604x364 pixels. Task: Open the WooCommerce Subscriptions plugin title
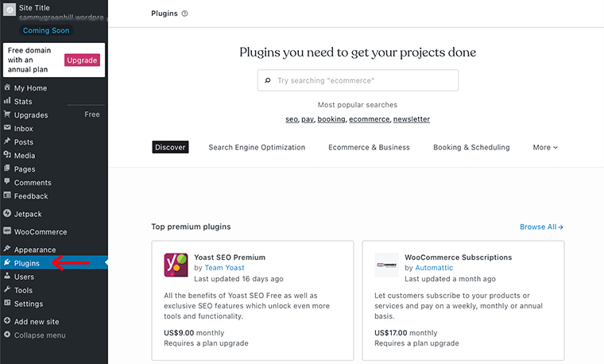pyautogui.click(x=459, y=258)
